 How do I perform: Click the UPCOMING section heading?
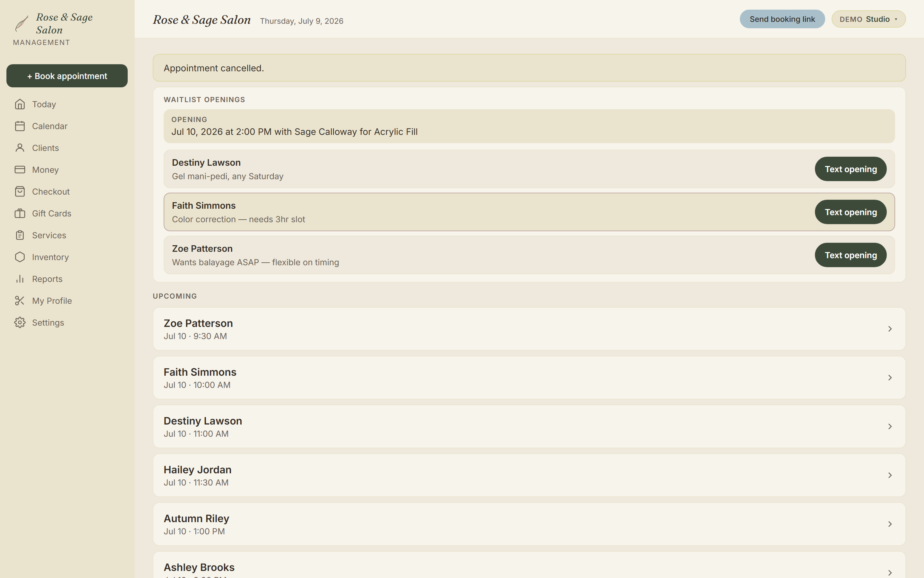(x=175, y=296)
